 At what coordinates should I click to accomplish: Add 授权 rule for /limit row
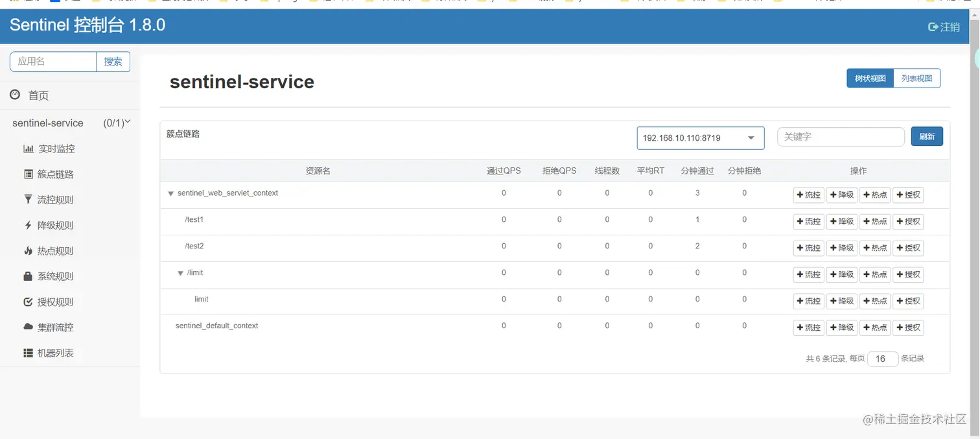908,275
